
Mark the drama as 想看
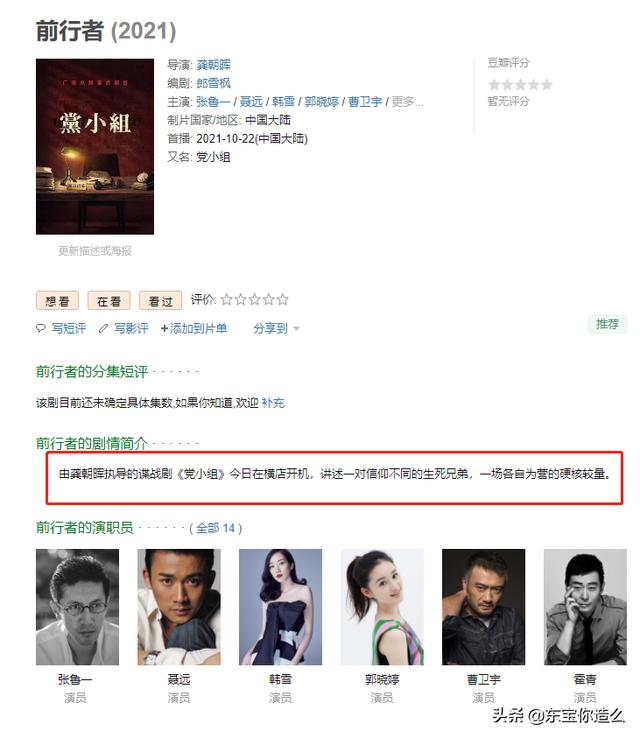click(x=57, y=301)
